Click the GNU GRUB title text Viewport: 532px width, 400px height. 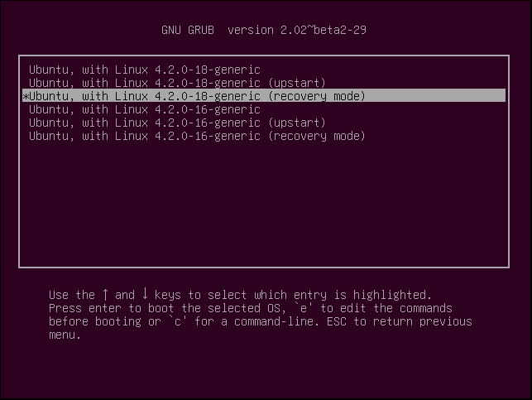pyautogui.click(x=188, y=30)
